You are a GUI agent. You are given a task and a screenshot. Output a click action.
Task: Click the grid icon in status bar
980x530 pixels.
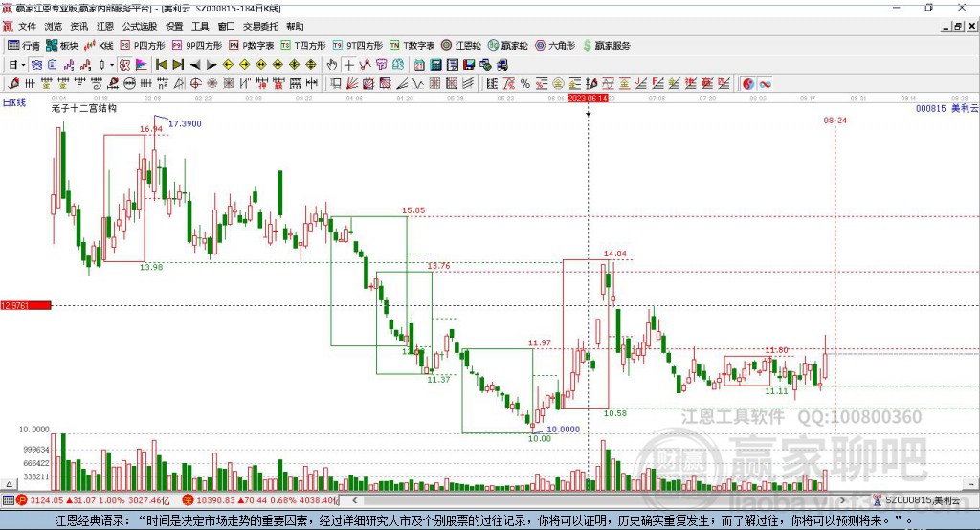(8, 500)
